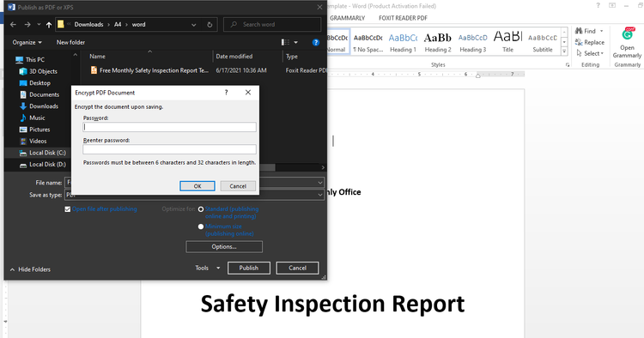644x338 pixels.
Task: Open the Tools dropdown menu
Action: [208, 268]
